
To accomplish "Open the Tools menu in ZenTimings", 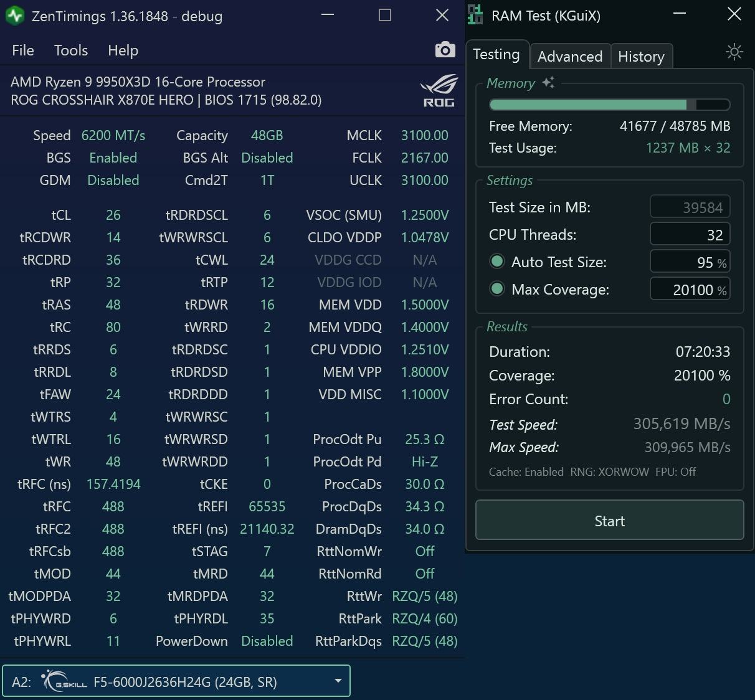I will click(x=71, y=50).
